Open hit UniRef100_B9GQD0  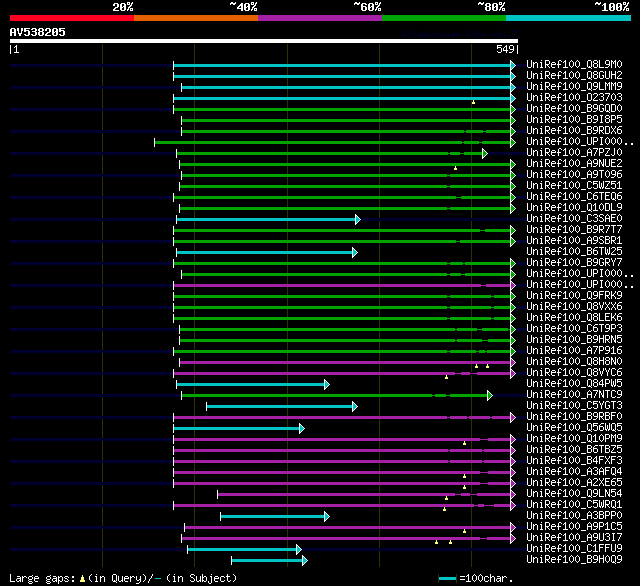[574, 109]
